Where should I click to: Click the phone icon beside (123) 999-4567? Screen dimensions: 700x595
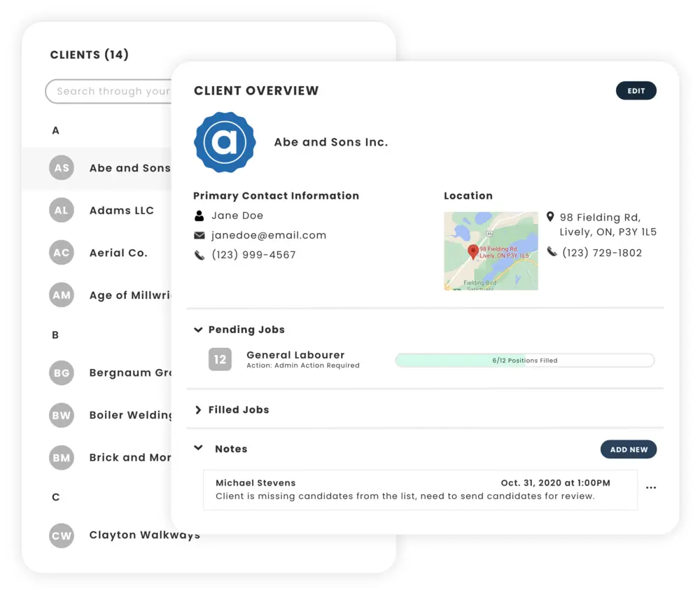tap(199, 255)
